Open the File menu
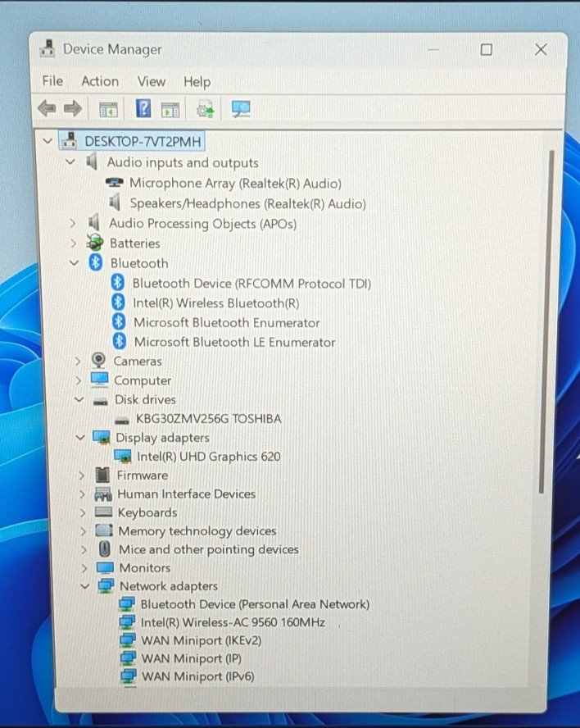The image size is (580, 728). coord(52,81)
